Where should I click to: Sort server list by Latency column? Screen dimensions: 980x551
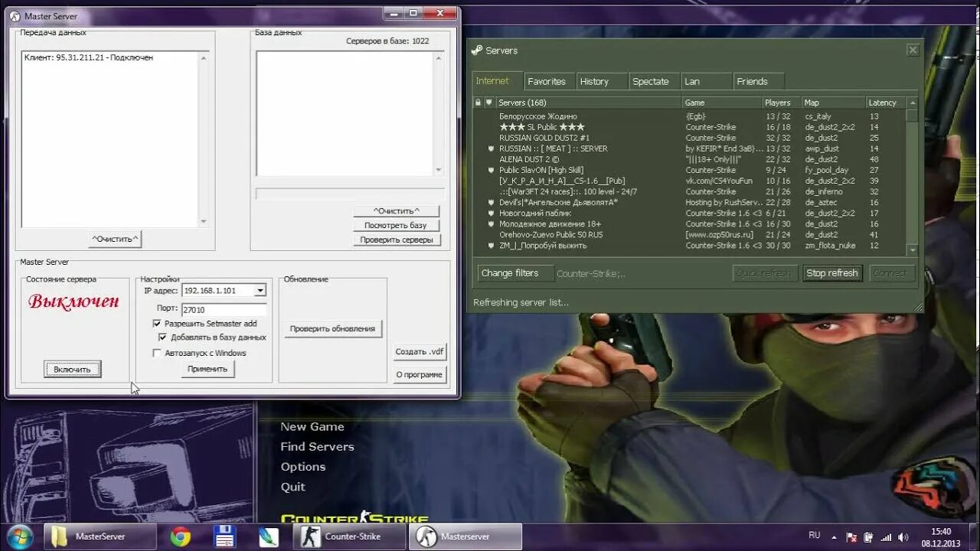point(886,103)
